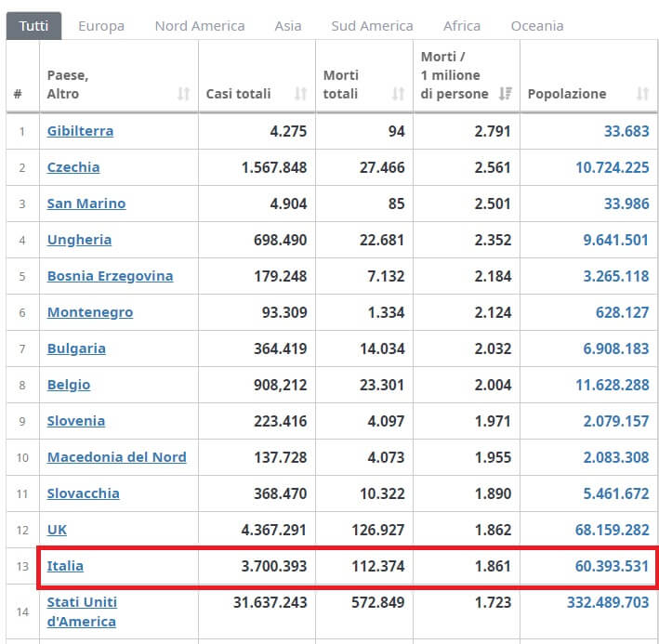Switch to the Europa tab
Viewport: 659px width, 644px height.
click(101, 26)
